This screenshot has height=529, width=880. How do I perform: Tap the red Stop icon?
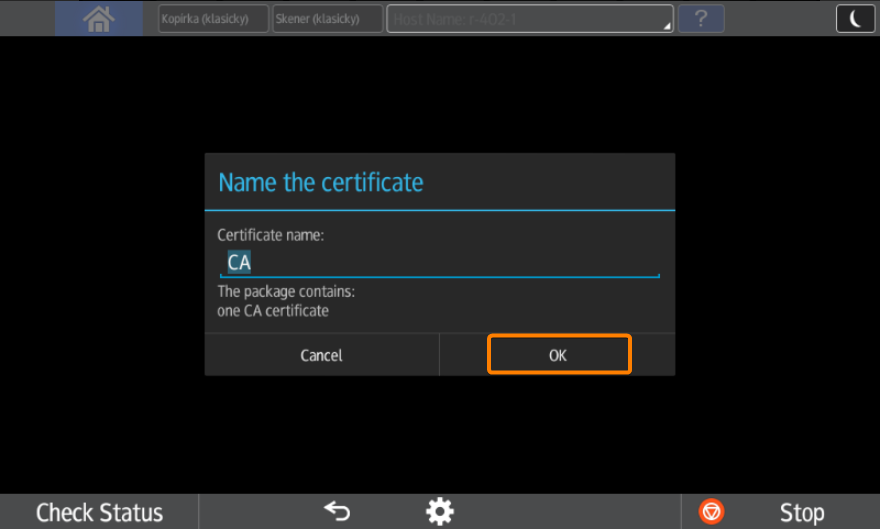(711, 512)
